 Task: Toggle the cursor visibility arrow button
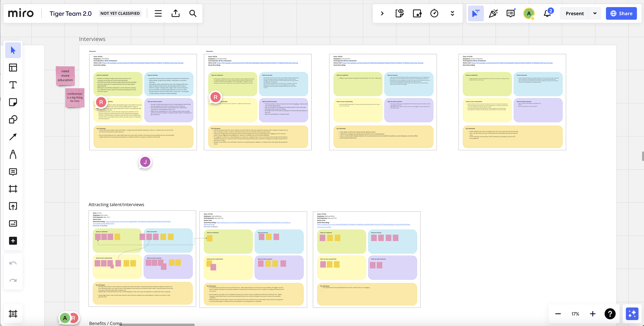tap(476, 13)
